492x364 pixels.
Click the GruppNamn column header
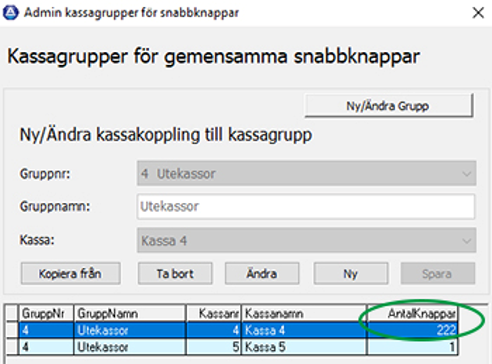(130, 313)
